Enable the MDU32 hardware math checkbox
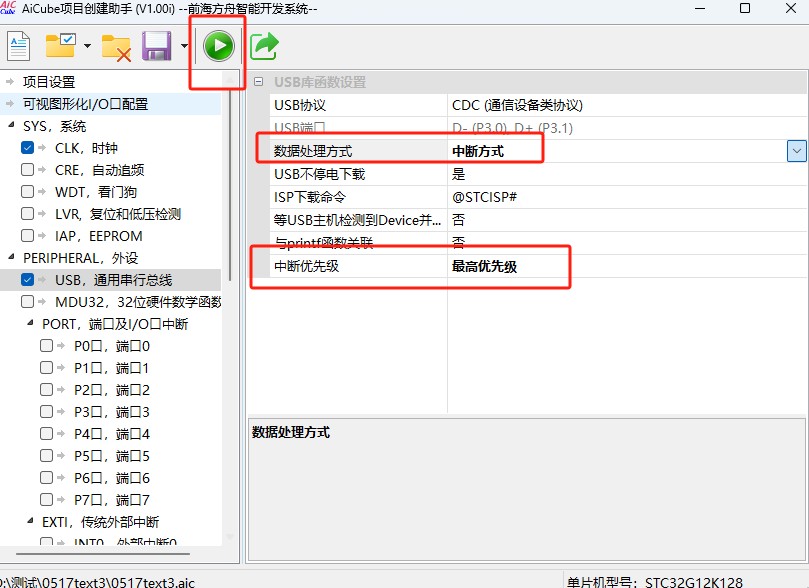Image resolution: width=809 pixels, height=588 pixels. [x=27, y=302]
